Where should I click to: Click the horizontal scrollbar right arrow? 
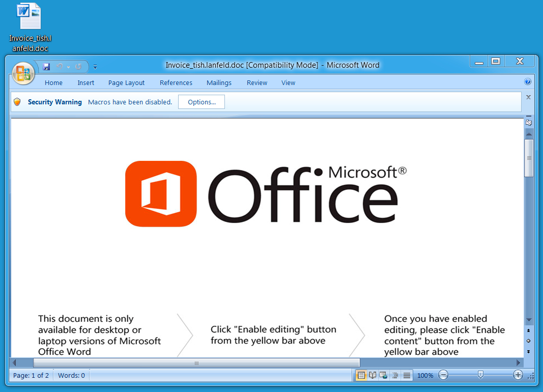[518, 363]
